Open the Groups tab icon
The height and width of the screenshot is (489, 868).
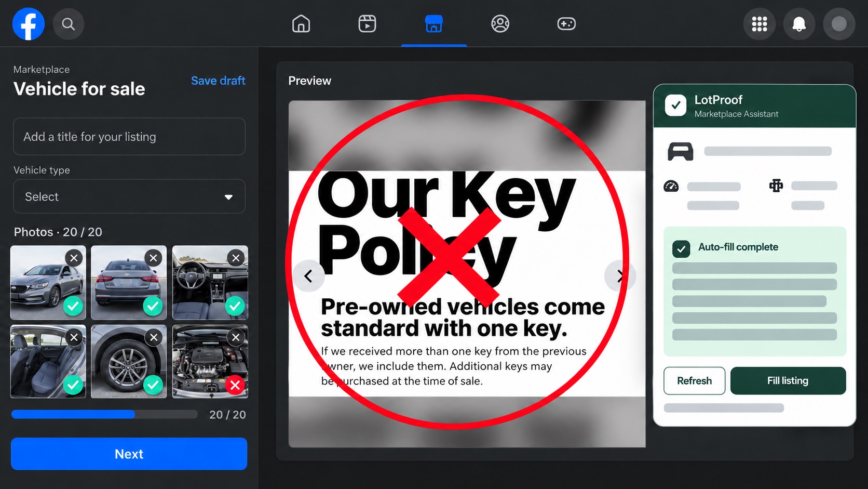point(500,24)
